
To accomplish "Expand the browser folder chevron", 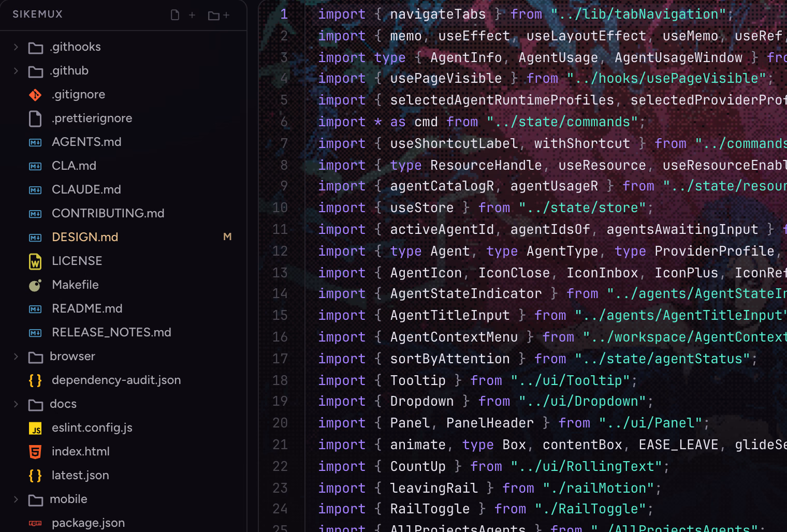I will pos(16,357).
